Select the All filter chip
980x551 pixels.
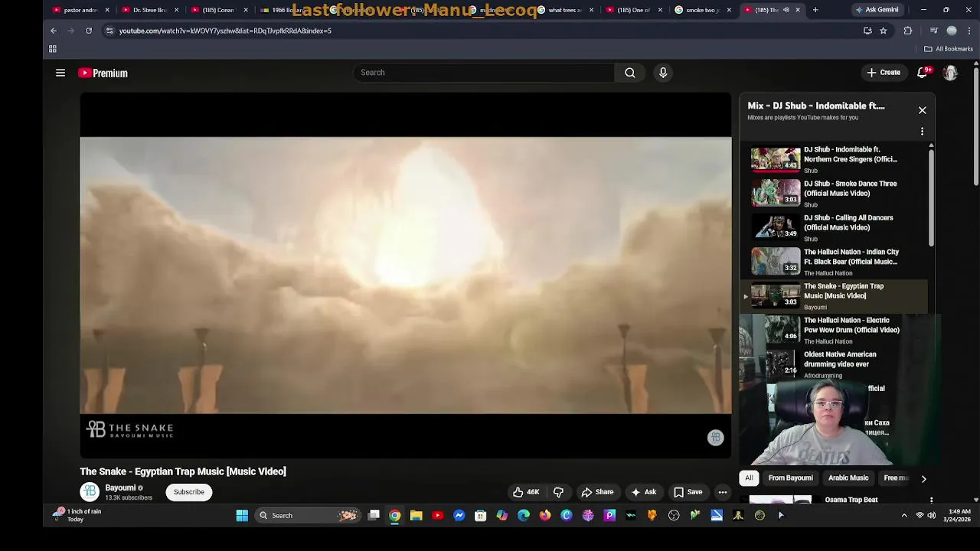click(x=749, y=478)
